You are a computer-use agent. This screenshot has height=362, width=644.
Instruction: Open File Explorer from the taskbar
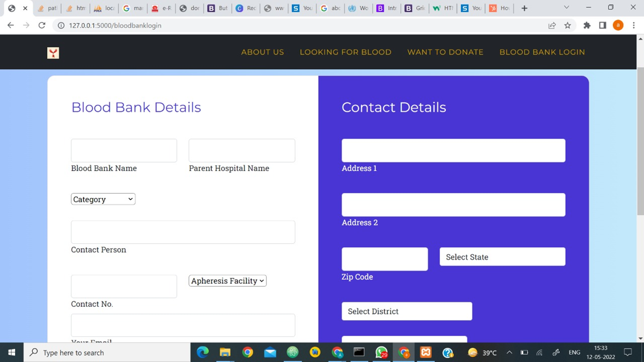pos(225,353)
